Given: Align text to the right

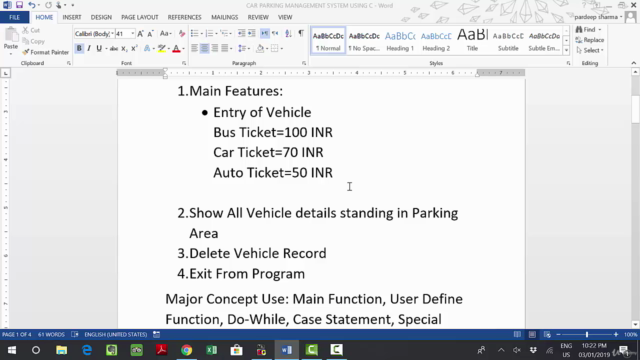Looking at the screenshot, I should pos(214,49).
